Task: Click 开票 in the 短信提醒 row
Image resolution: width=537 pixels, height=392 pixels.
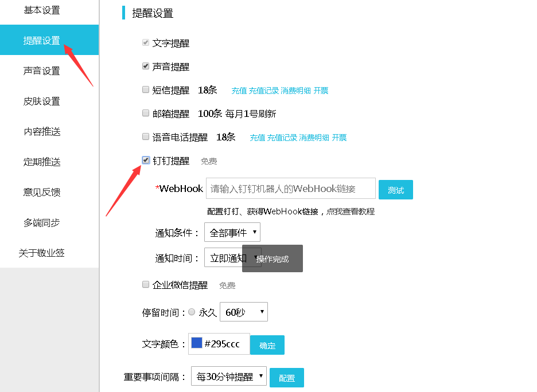Action: tap(321, 91)
